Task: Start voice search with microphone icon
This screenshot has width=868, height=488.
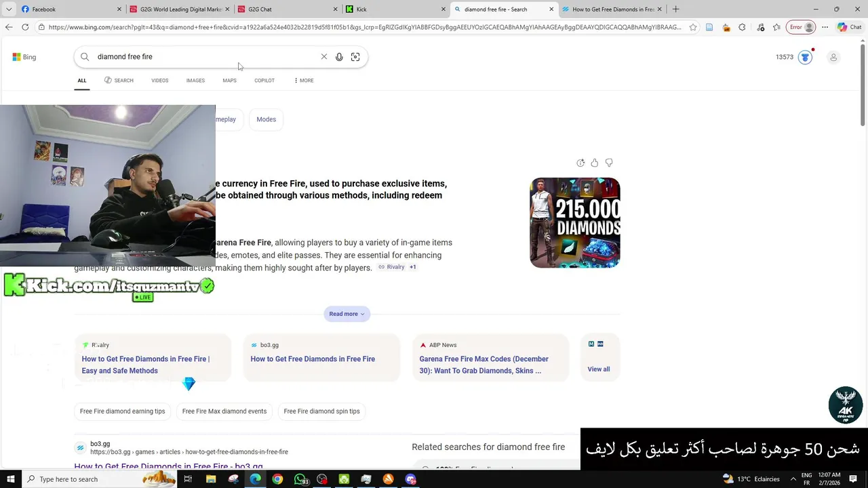Action: [339, 57]
